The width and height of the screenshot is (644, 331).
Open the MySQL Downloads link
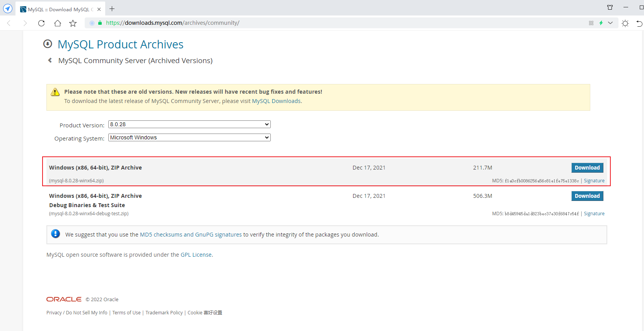[x=276, y=101]
